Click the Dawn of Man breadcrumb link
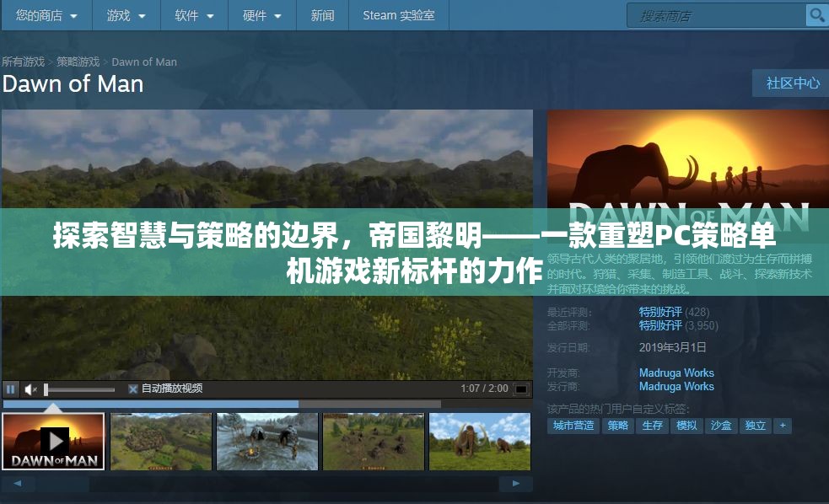The image size is (829, 504). [x=144, y=62]
